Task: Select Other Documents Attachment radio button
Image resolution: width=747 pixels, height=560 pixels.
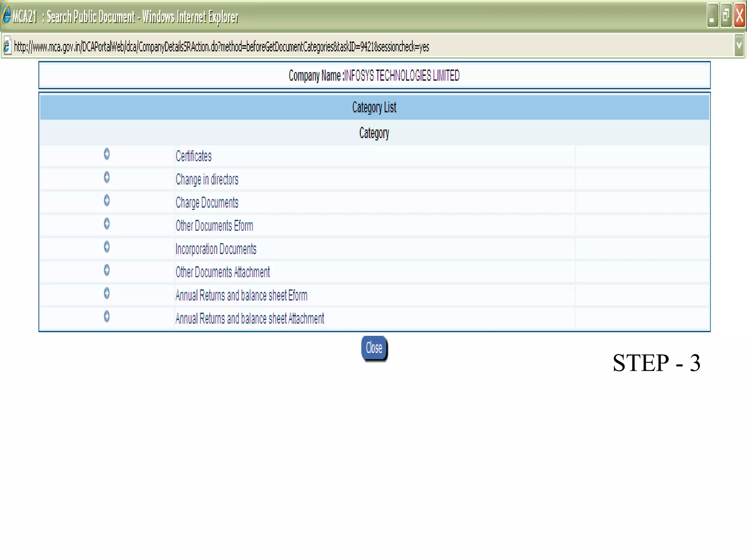Action: [107, 270]
